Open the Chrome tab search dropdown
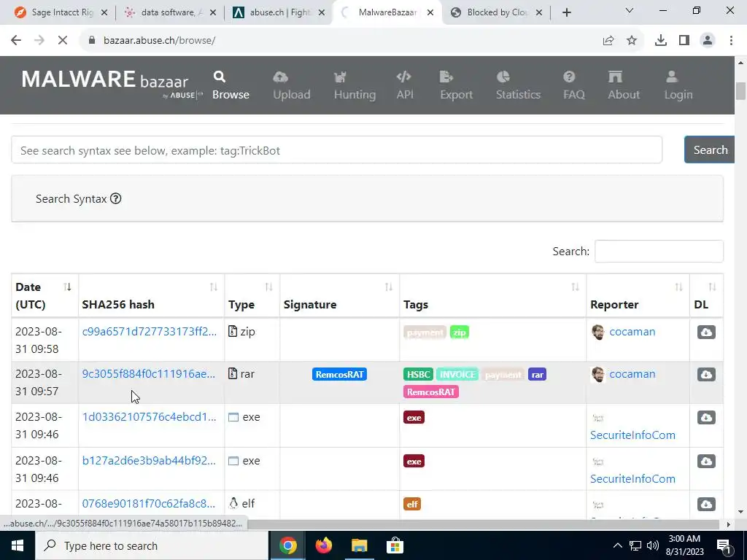This screenshot has height=560, width=747. pos(630,11)
